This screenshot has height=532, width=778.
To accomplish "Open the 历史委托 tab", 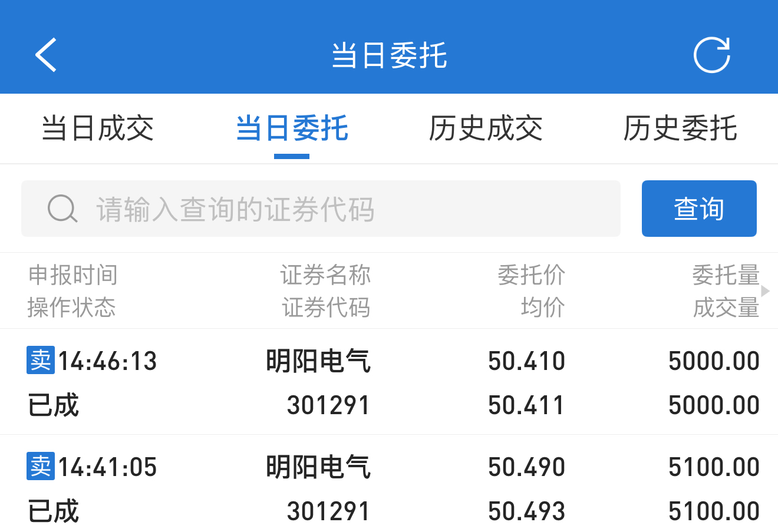I will pos(680,128).
